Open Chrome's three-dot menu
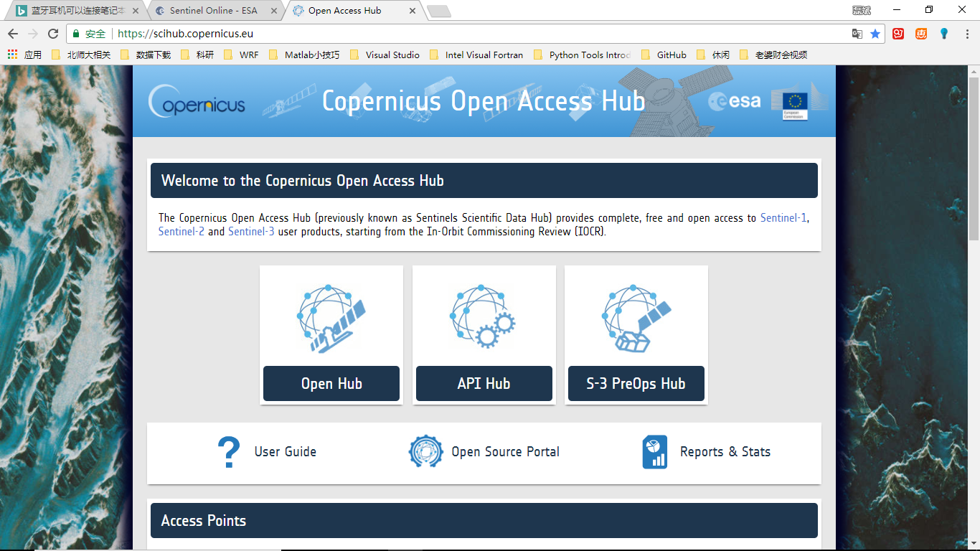Viewport: 980px width, 551px height. [966, 34]
